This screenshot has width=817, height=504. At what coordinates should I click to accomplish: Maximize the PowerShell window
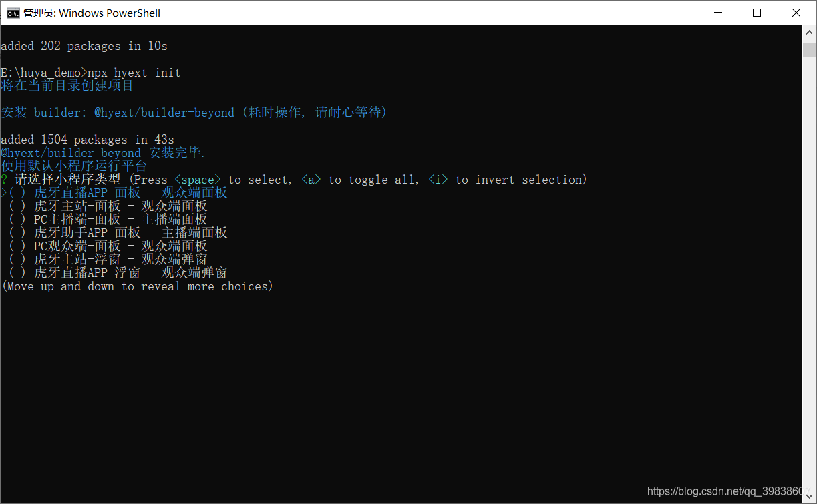[757, 13]
